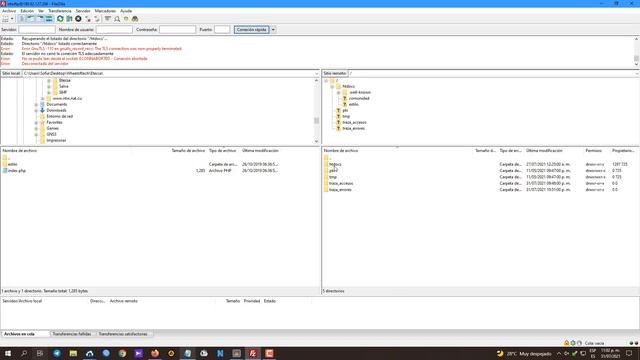Image resolution: width=640 pixels, height=360 pixels.
Task: Toggle the local directory tree display
Action: (x=31, y=19)
